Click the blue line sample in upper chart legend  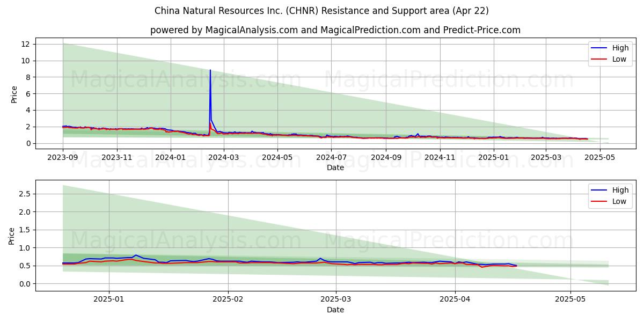(599, 48)
